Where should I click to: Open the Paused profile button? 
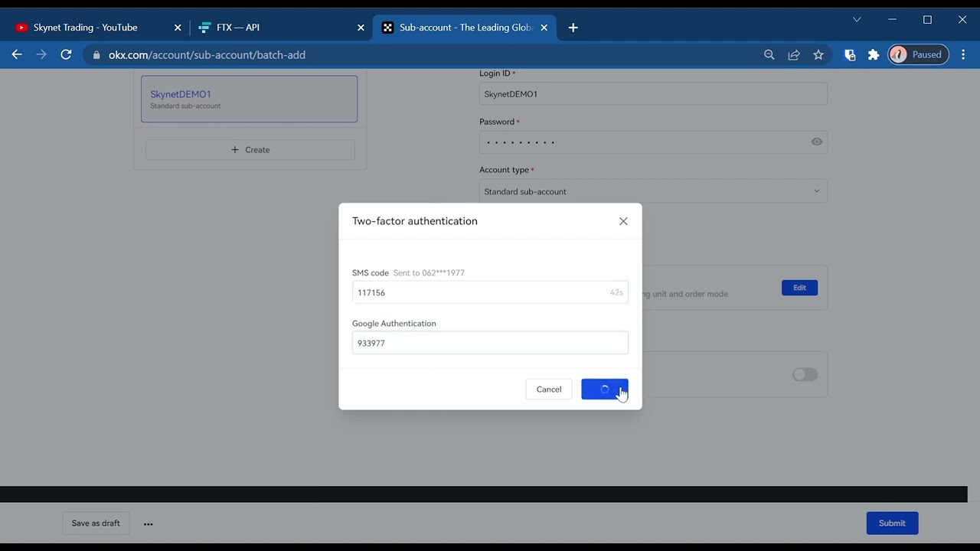919,55
